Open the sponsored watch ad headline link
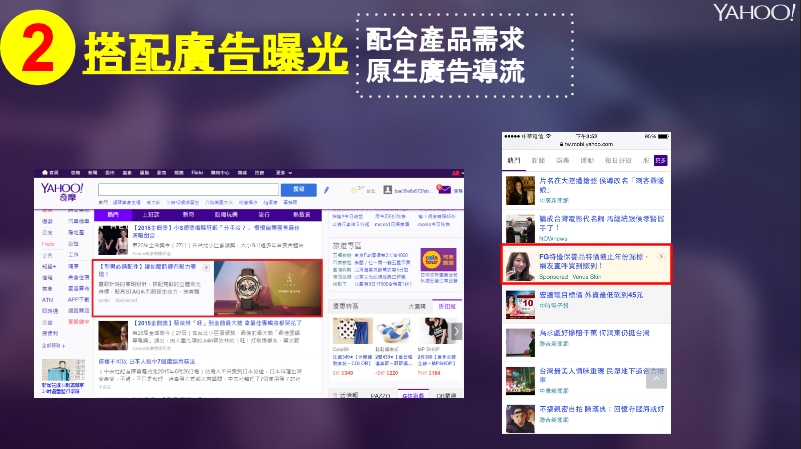 click(145, 268)
